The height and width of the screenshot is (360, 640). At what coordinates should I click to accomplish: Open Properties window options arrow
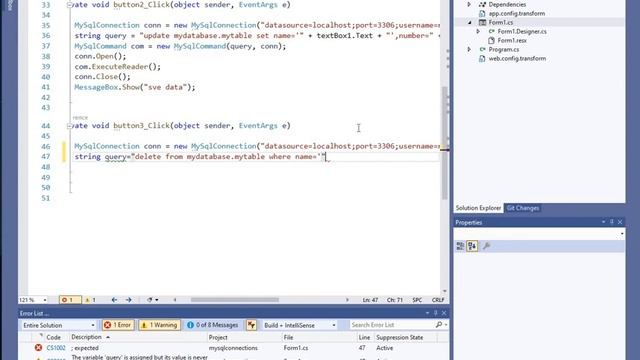tap(603, 222)
